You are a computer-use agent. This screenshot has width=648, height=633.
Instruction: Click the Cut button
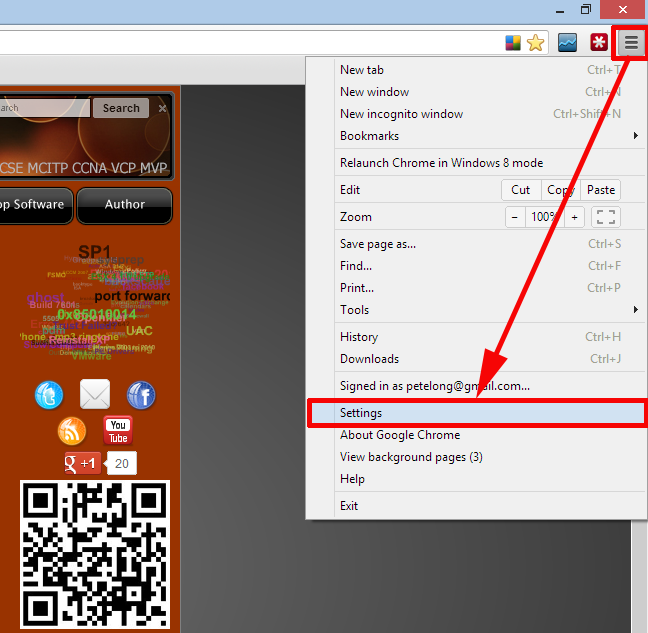click(x=521, y=190)
